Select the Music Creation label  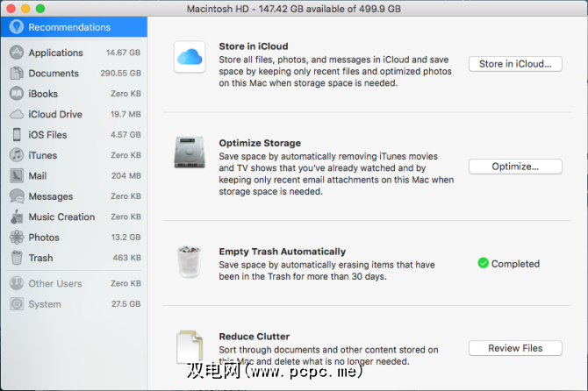tap(61, 217)
